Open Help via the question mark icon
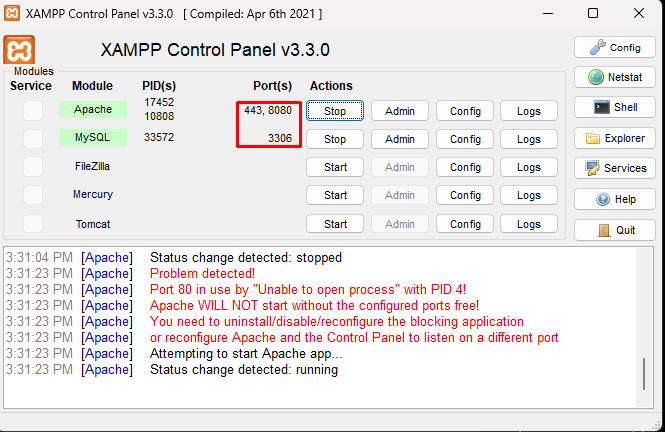The width and height of the screenshot is (665, 432). (615, 199)
